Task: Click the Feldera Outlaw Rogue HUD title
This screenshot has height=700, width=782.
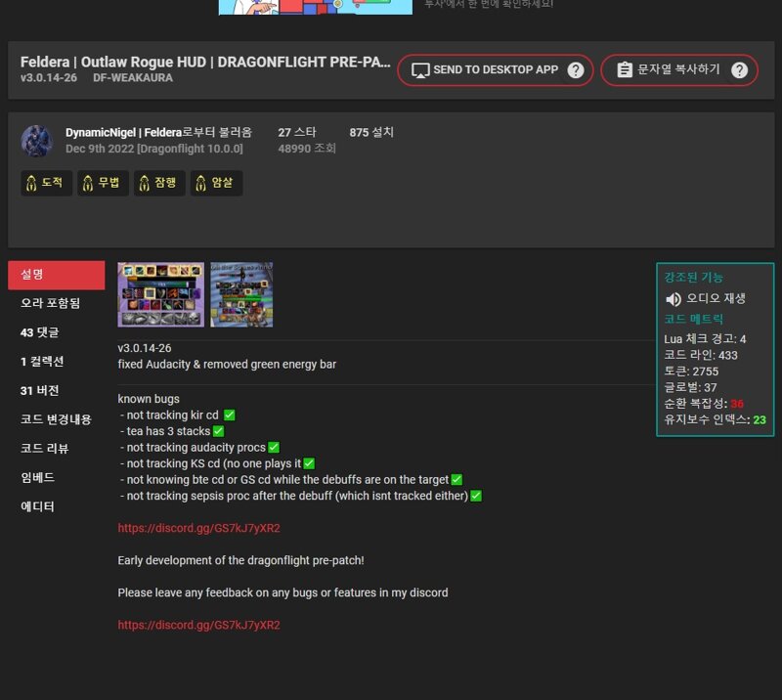Action: (205, 63)
